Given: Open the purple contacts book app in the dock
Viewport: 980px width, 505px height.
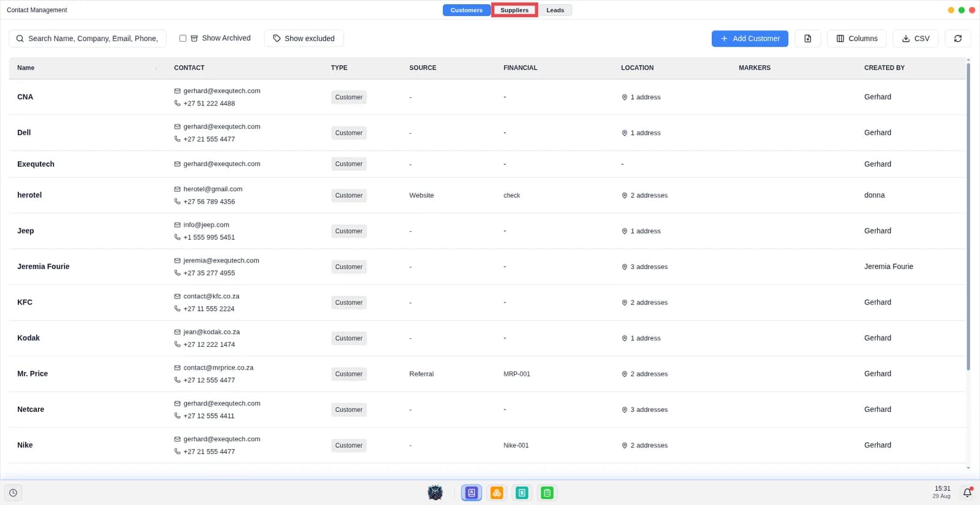Looking at the screenshot, I should pos(471,493).
